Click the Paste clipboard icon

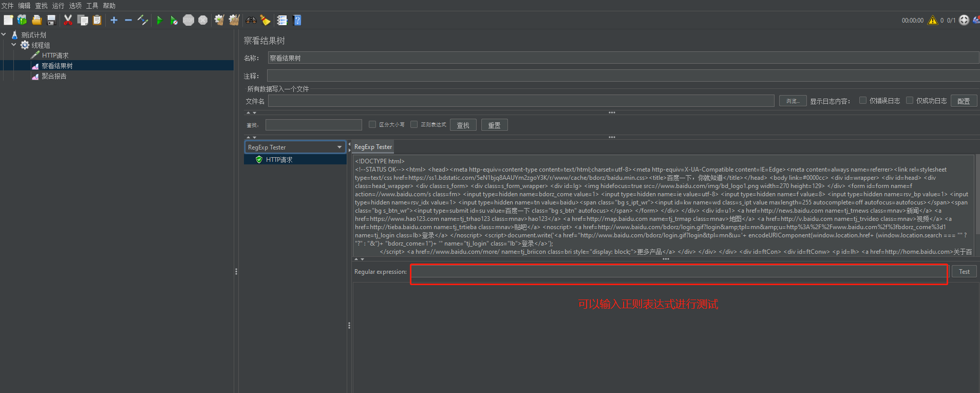97,20
